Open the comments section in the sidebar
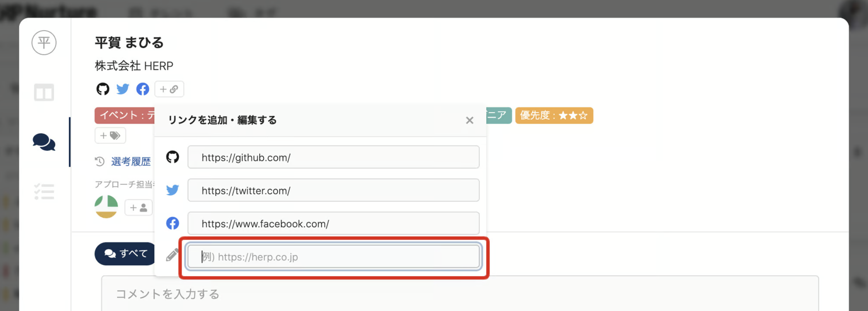868x311 pixels. 44,142
